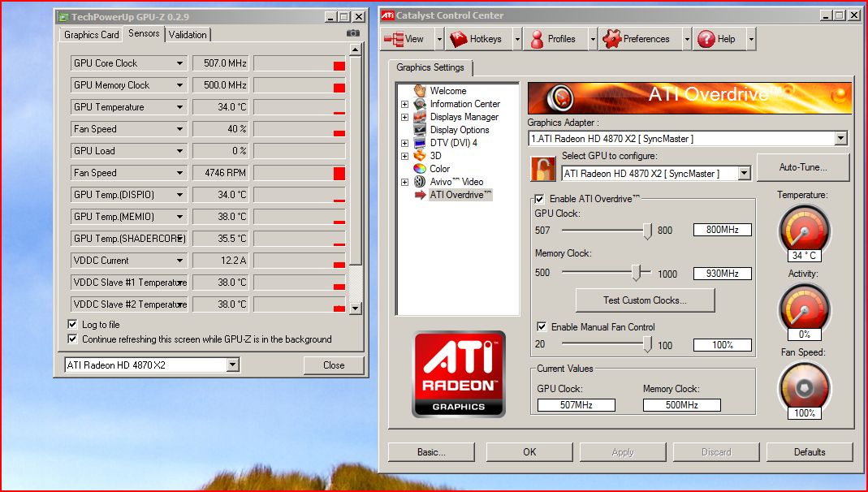This screenshot has height=492, width=868.
Task: Toggle the Log to file checkbox
Action: (72, 324)
